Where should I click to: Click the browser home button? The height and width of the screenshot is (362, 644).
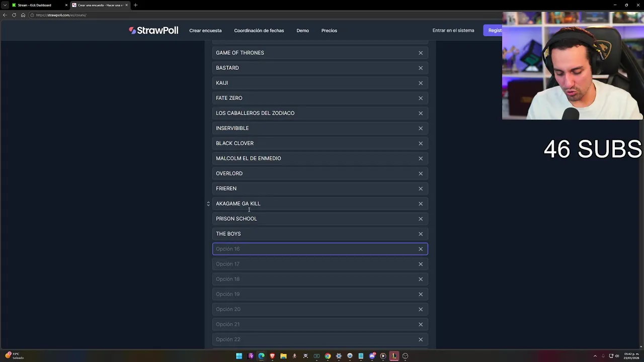23,15
